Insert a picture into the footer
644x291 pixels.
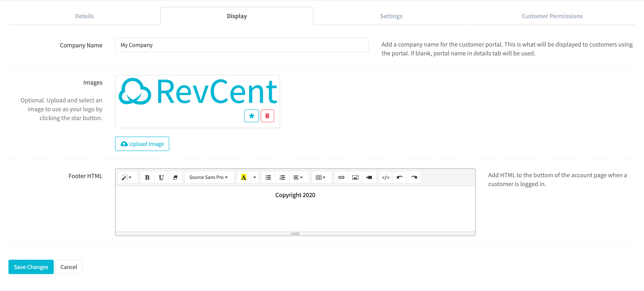coord(355,177)
